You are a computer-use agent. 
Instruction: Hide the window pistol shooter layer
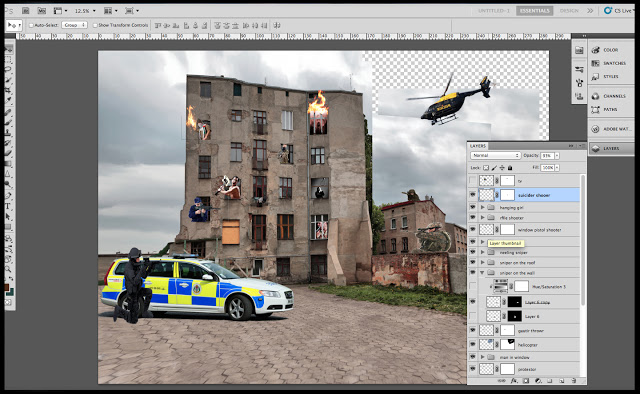pos(473,229)
